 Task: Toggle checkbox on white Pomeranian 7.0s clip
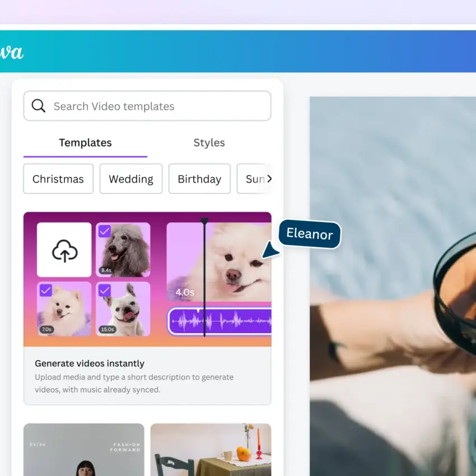pos(46,291)
